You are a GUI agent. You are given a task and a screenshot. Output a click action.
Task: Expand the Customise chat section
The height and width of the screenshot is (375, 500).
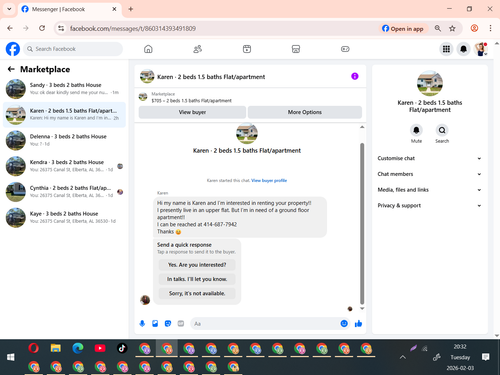[x=429, y=158]
